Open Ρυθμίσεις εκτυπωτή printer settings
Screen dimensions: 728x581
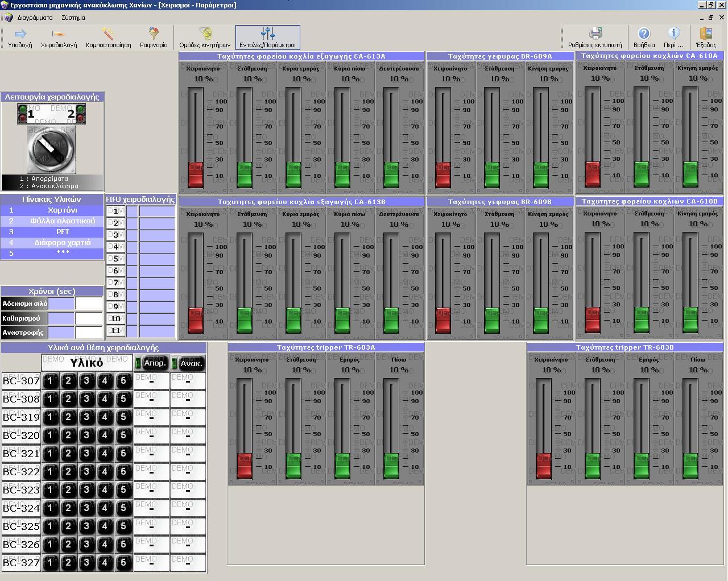[595, 38]
